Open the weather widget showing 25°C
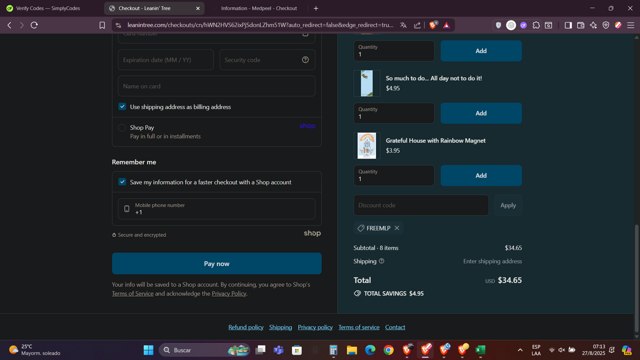The width and height of the screenshot is (640, 360). pyautogui.click(x=35, y=350)
